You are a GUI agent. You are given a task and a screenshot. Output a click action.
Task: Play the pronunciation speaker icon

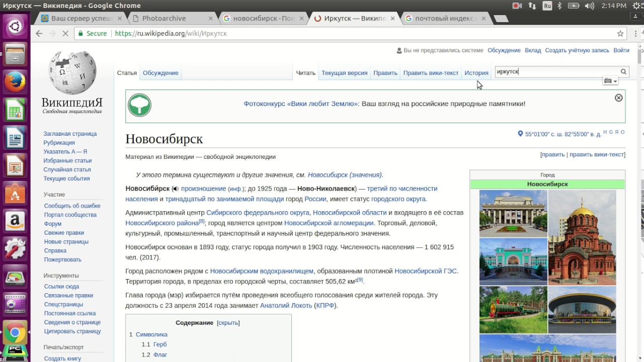pos(175,189)
